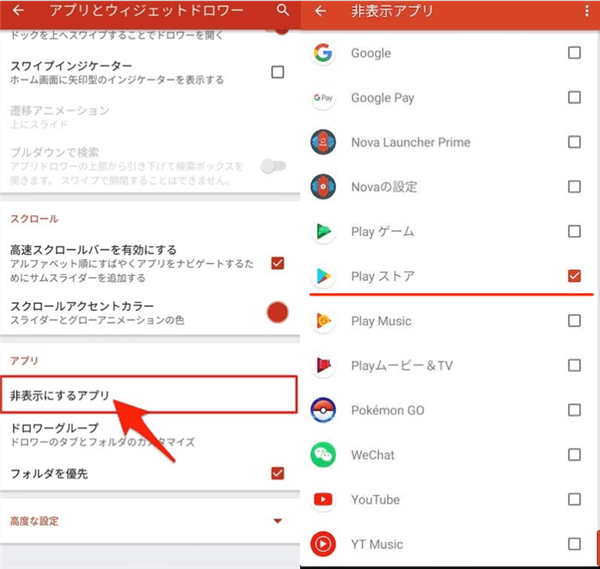Viewport: 600px width, 569px height.
Task: Tap the Pokémon GO name
Action: tap(388, 410)
